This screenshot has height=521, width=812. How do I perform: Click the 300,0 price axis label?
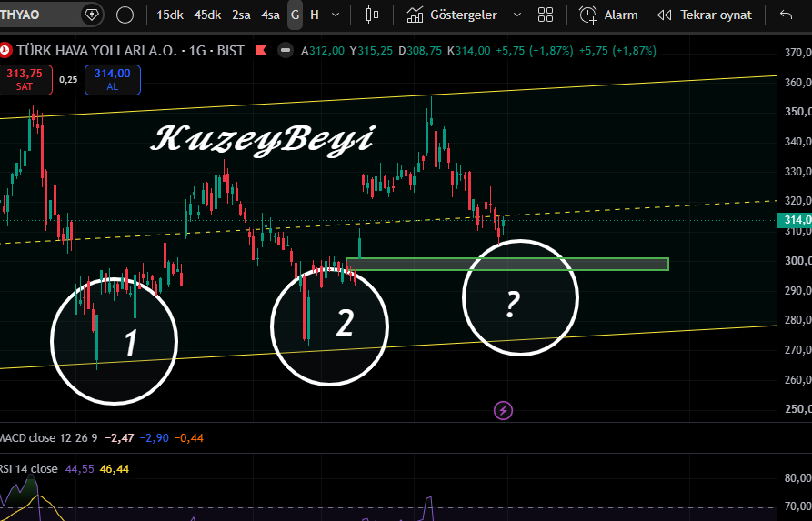[x=798, y=260]
